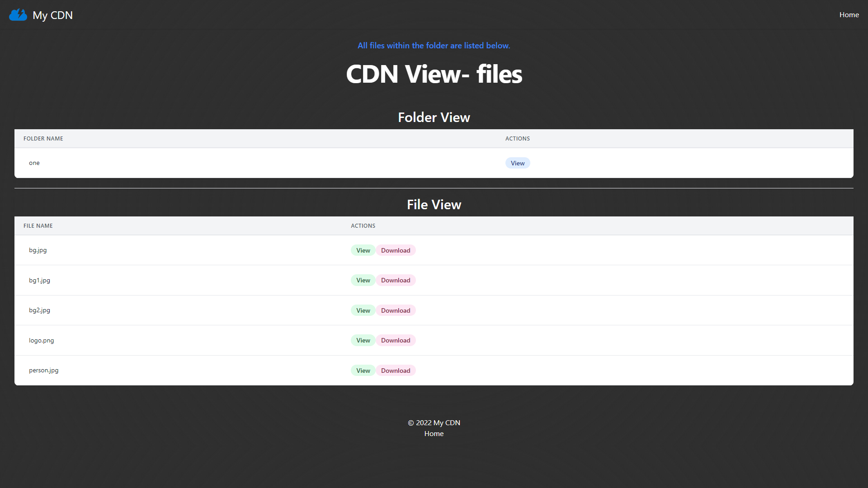
Task: Click the My CDN brand title
Action: click(52, 15)
